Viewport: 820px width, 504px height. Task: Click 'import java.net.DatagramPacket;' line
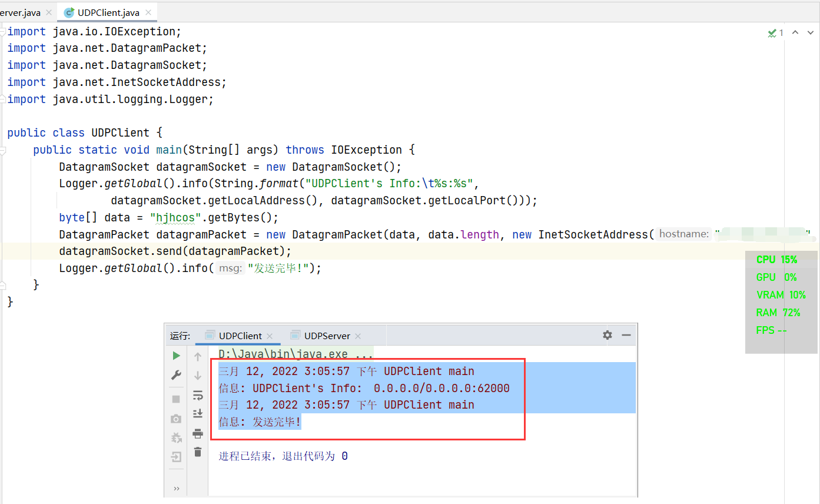[108, 48]
